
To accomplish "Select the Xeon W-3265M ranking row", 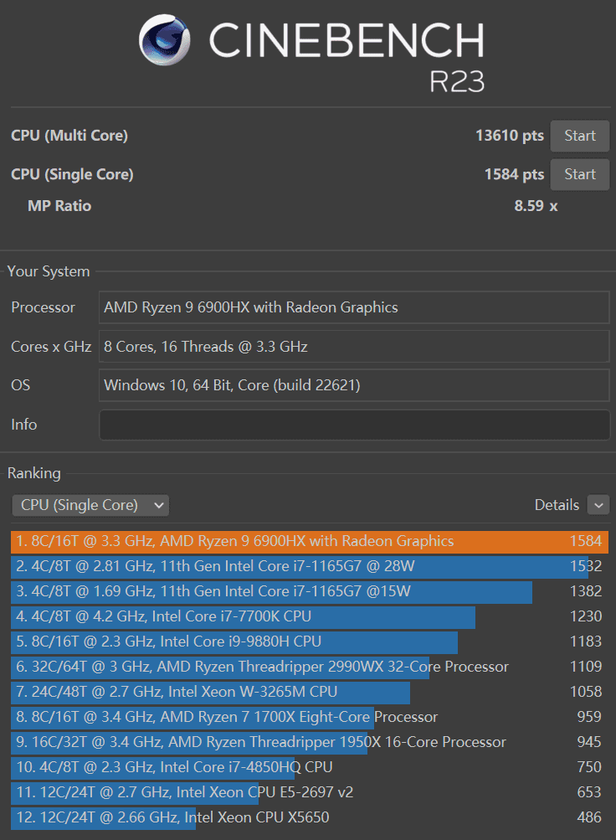I will (x=308, y=692).
